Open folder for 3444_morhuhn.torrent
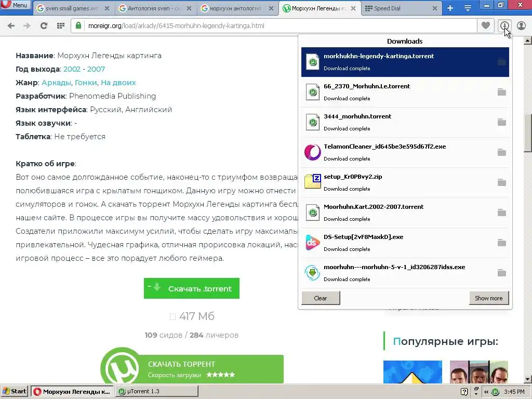Image resolution: width=532 pixels, height=399 pixels. tap(501, 122)
